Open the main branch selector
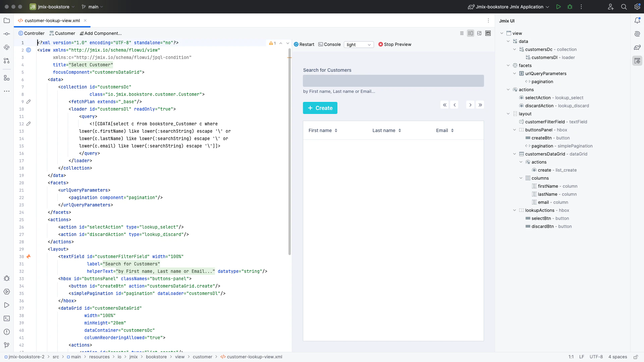 click(92, 7)
